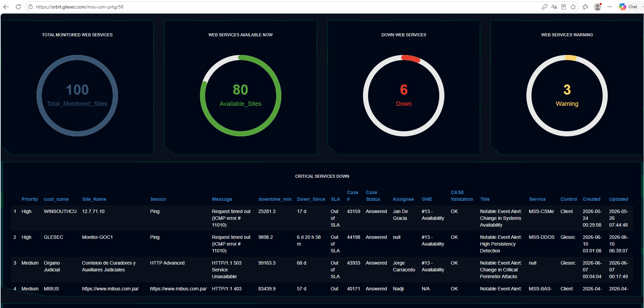Click the green Available_Sites gauge
This screenshot has width=644, height=308.
(x=241, y=96)
